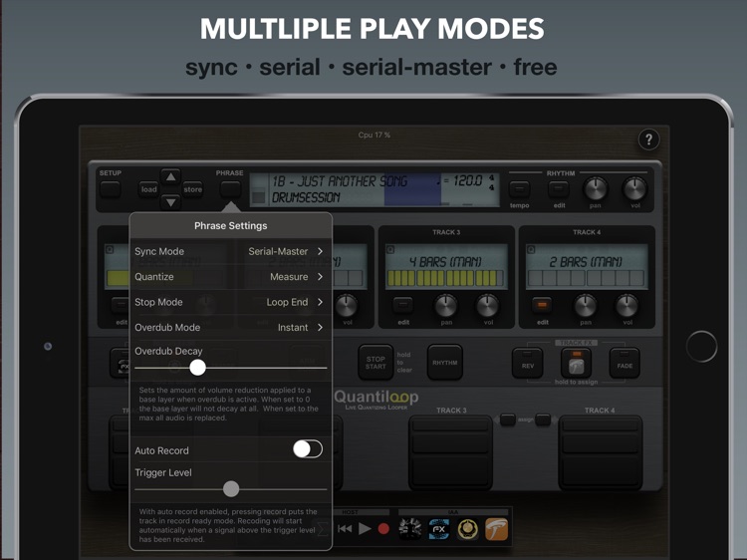Screen dimensions: 747x560
Task: Open the orange T IAA app icon
Action: click(x=496, y=529)
